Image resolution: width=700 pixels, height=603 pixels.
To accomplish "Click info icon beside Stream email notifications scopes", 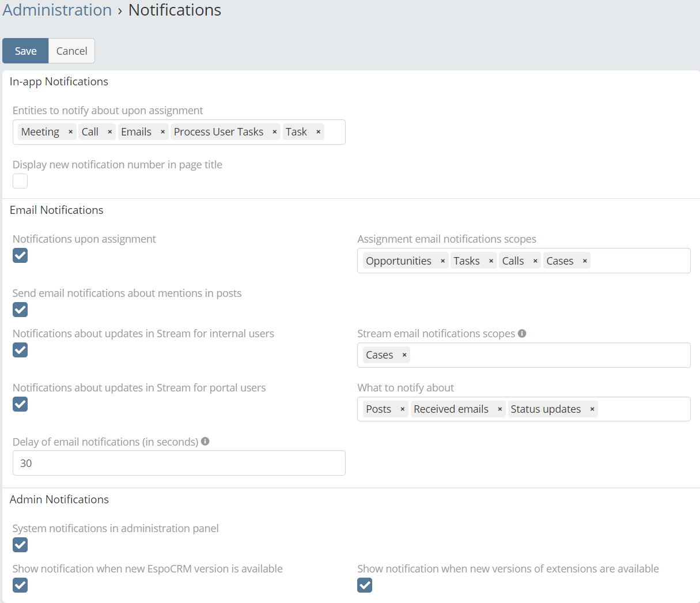I will [x=522, y=333].
